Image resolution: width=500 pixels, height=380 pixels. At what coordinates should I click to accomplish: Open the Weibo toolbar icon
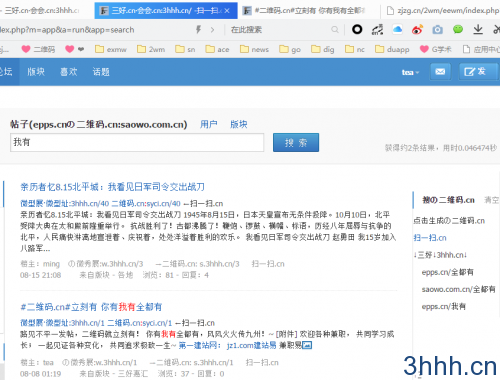[417, 29]
